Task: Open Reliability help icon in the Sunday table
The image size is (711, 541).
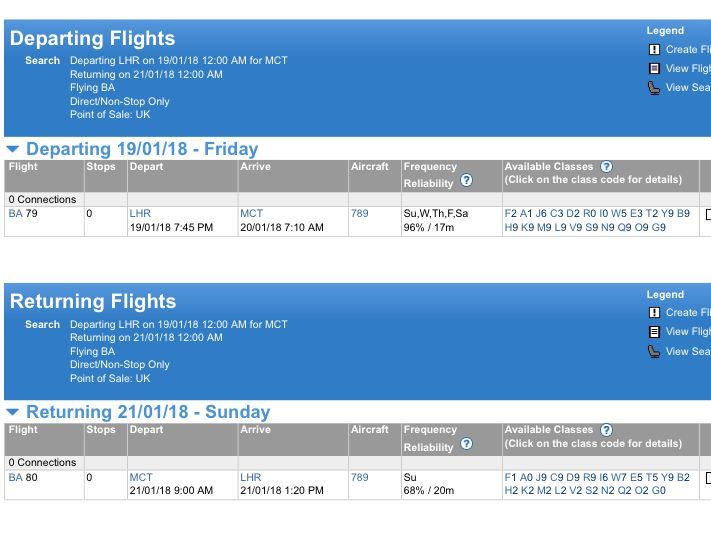Action: click(x=466, y=444)
